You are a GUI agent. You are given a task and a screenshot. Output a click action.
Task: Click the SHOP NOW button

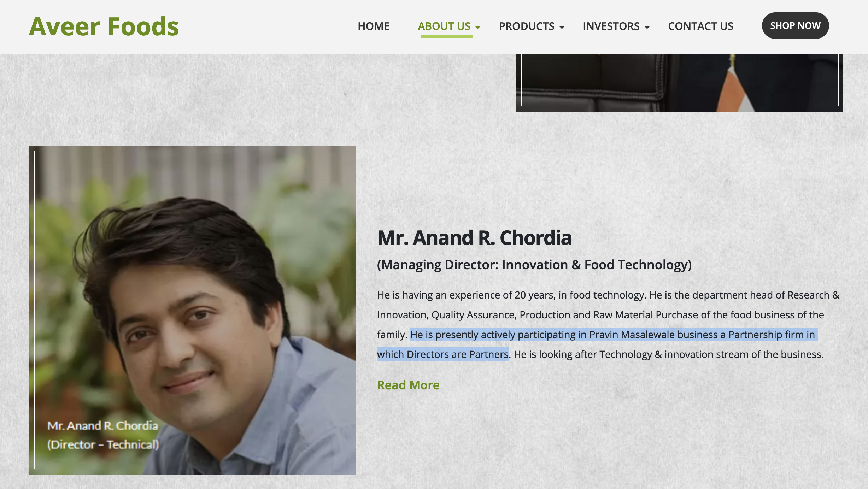click(x=795, y=26)
